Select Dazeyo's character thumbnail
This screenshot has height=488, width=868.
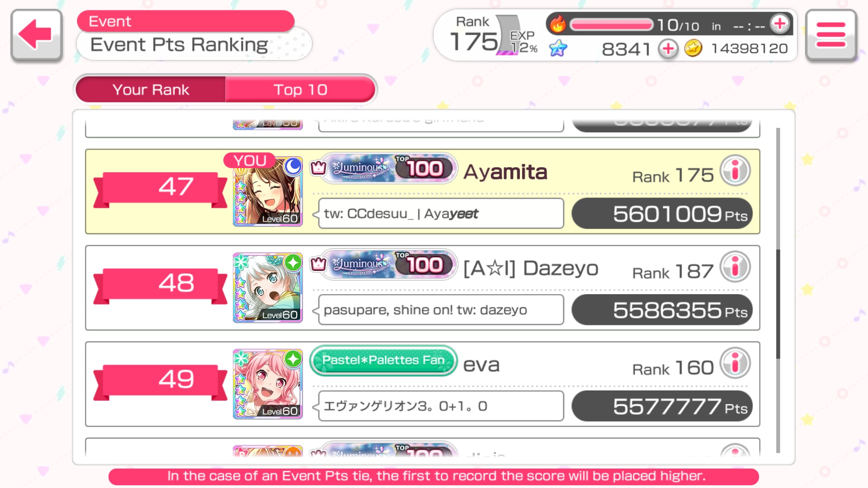tap(268, 288)
